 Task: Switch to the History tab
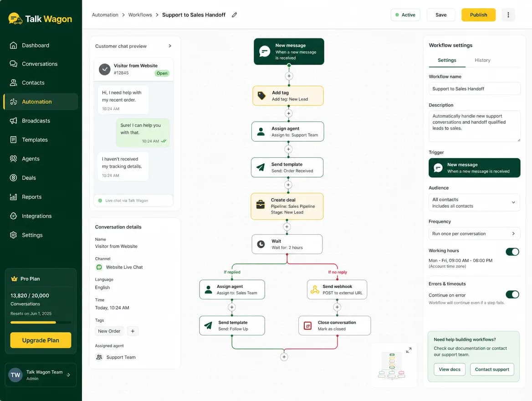[482, 60]
